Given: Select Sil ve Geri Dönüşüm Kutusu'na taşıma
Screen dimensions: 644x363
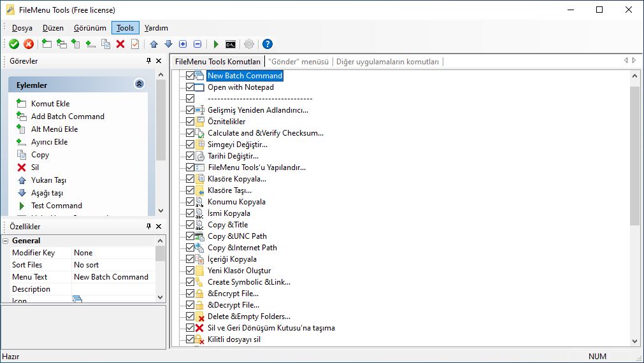Looking at the screenshot, I should click(x=271, y=328).
